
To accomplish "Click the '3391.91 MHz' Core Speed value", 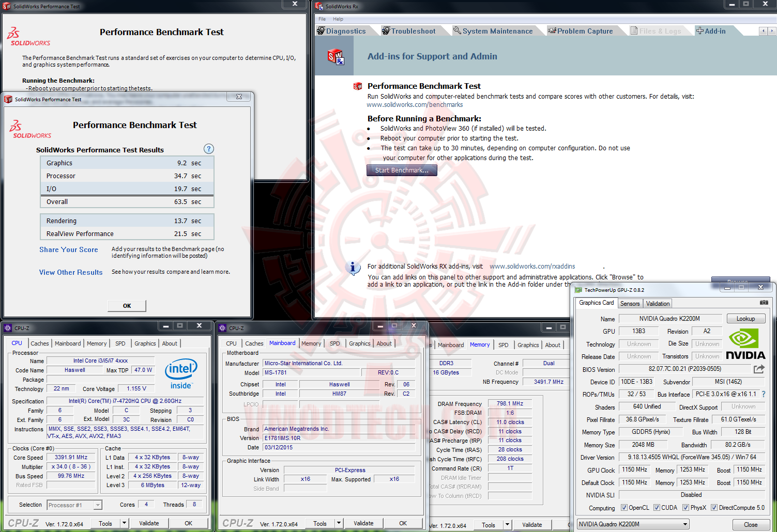I will point(71,457).
